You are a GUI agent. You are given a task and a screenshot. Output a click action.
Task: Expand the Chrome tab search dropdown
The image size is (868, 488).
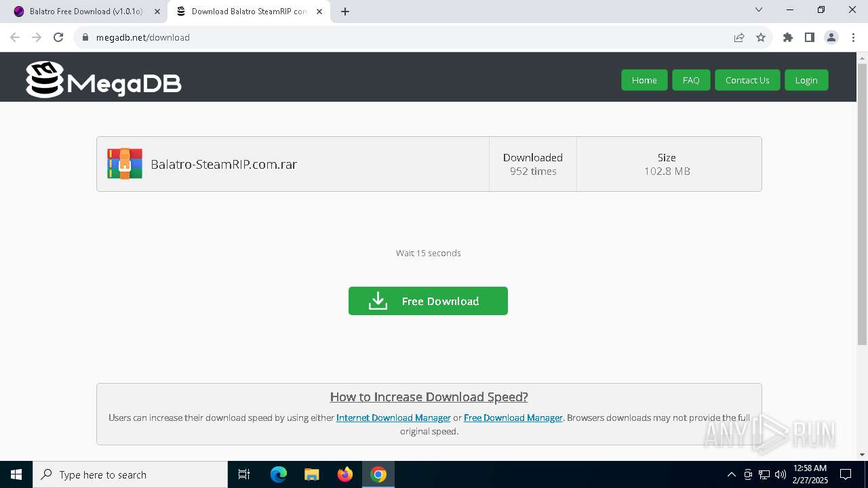click(759, 10)
